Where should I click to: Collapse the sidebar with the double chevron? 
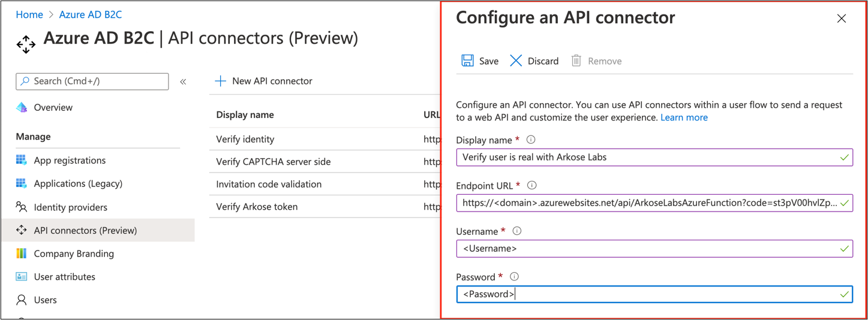[183, 81]
